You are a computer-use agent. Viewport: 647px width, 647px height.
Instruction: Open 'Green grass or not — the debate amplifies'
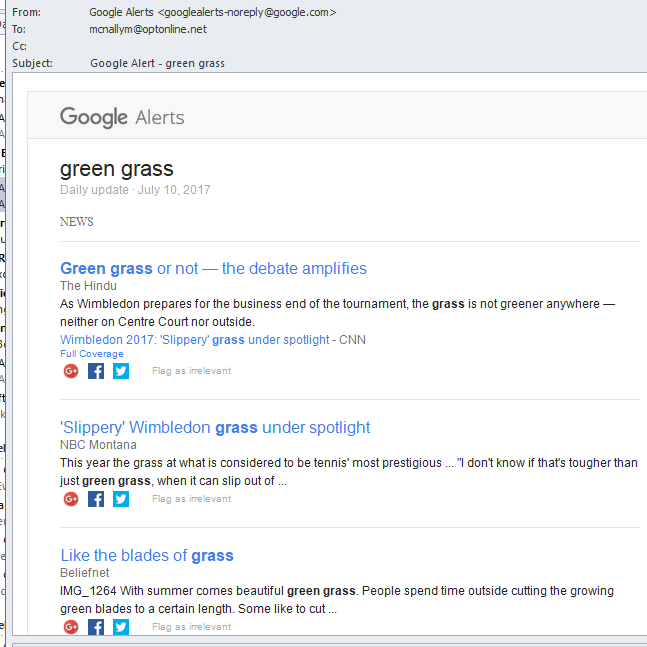[213, 269]
